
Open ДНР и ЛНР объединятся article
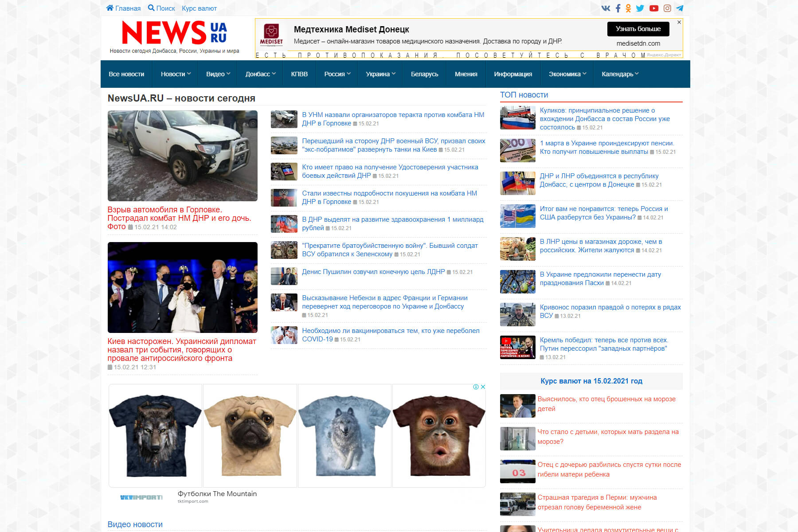(599, 180)
